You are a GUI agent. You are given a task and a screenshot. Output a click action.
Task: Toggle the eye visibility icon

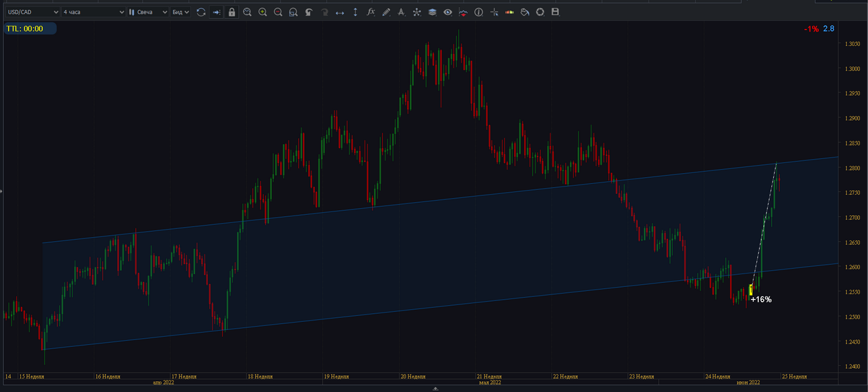pyautogui.click(x=447, y=12)
